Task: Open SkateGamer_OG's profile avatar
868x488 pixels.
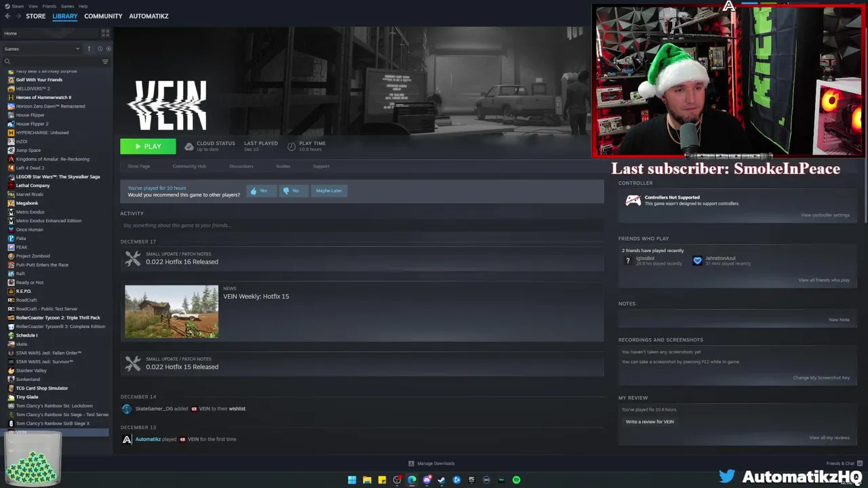Action: point(127,409)
